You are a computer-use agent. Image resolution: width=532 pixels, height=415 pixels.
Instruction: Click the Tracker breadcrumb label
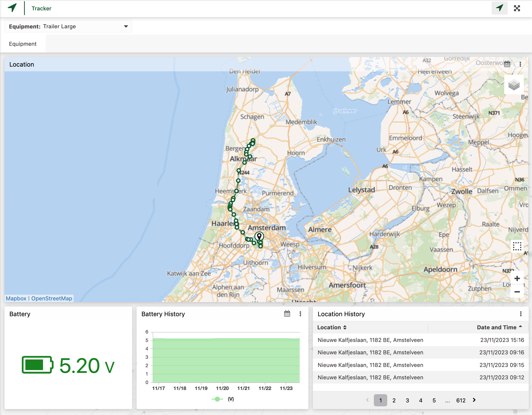coord(41,8)
